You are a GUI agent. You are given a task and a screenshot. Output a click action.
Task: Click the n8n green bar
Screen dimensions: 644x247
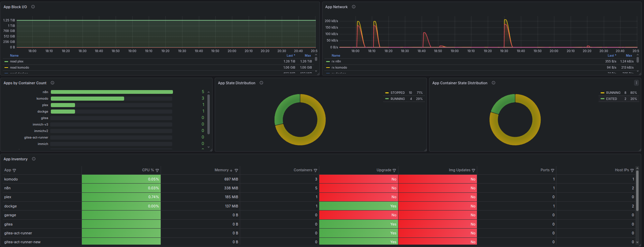coord(112,92)
